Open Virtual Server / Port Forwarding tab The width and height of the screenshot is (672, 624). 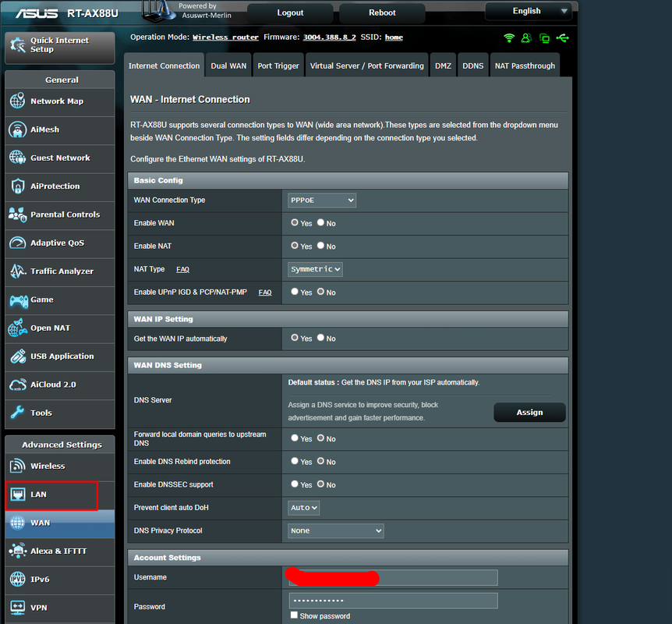[367, 66]
